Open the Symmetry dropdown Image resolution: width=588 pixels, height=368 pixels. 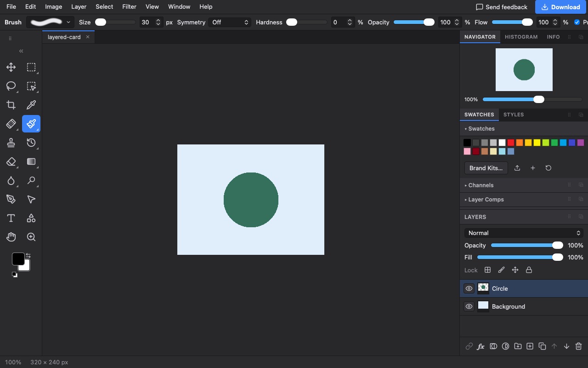point(230,22)
